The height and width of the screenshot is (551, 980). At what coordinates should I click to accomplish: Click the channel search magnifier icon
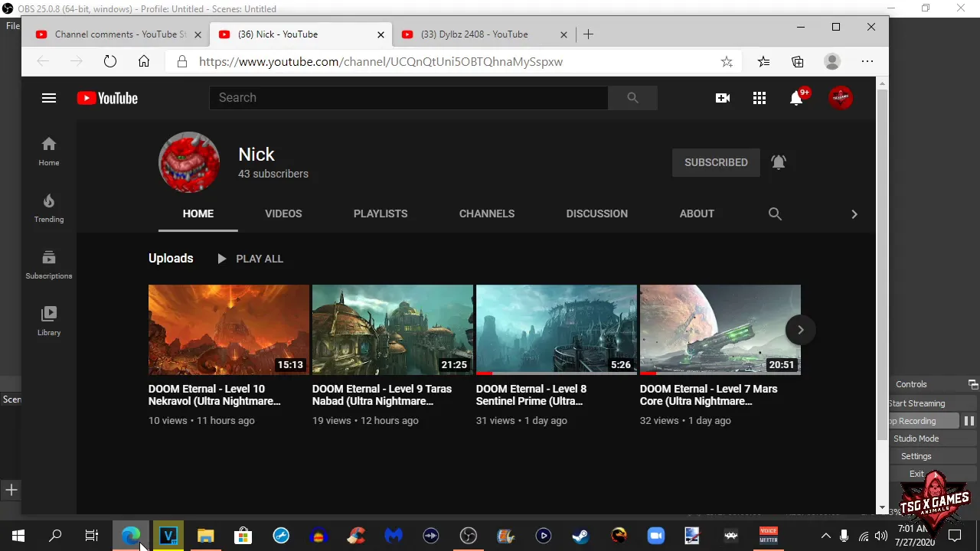tap(775, 214)
